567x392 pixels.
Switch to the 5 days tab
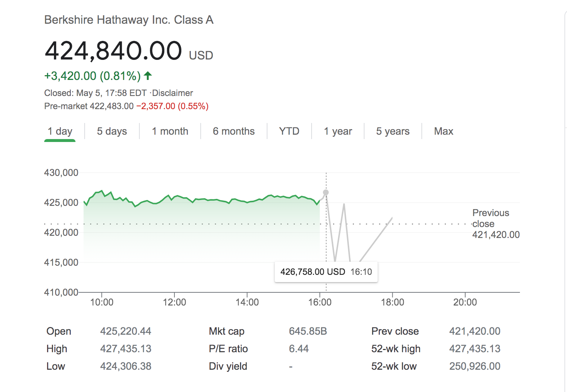(112, 131)
